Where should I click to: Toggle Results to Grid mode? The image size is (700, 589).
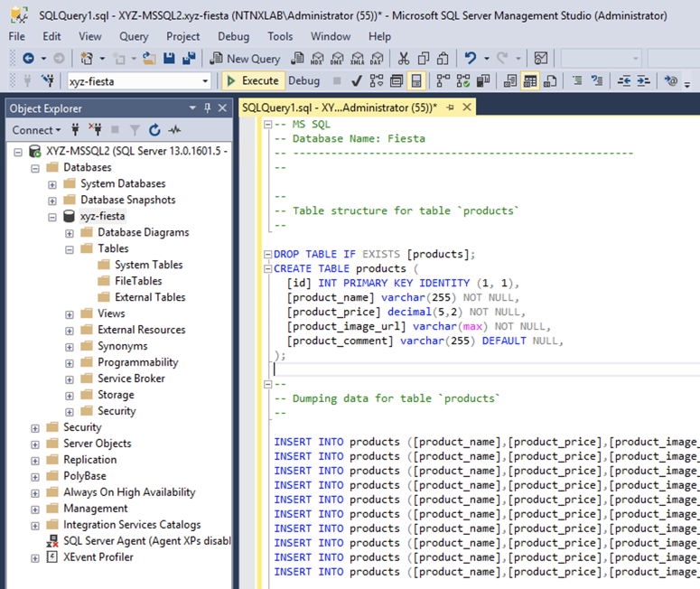[530, 80]
